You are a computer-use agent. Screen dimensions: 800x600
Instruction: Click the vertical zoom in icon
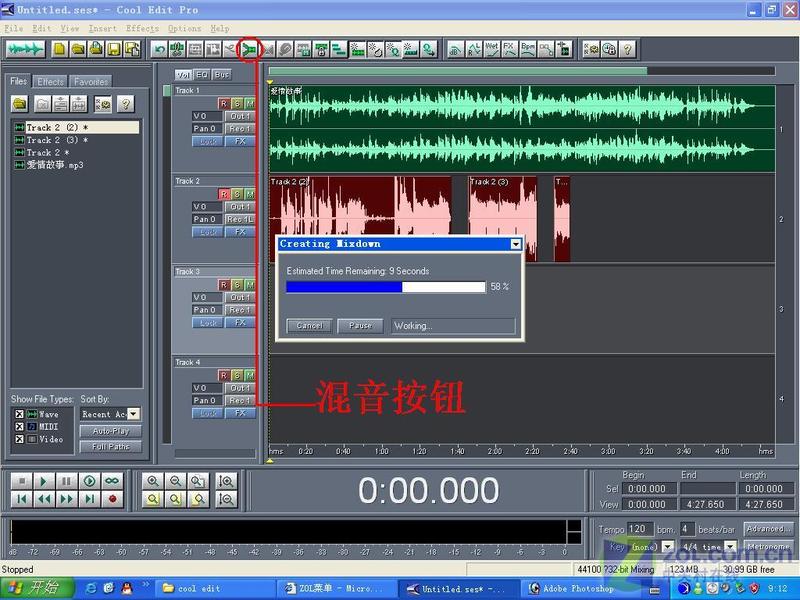point(226,481)
